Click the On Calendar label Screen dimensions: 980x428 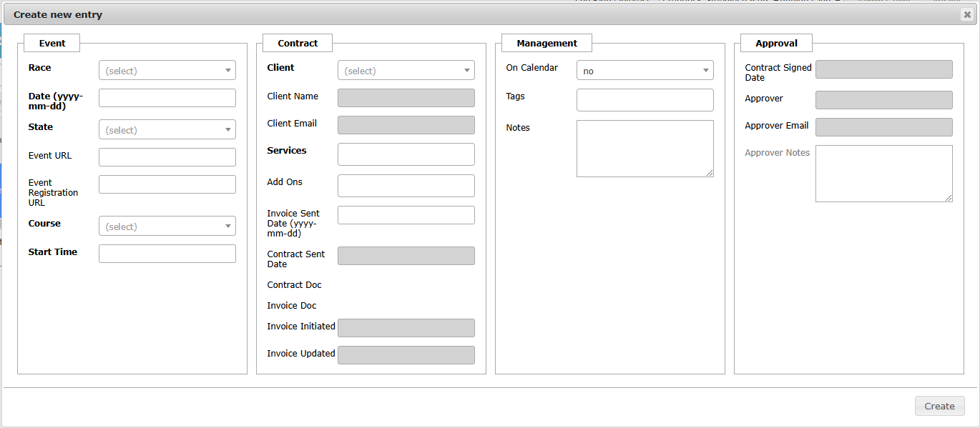pos(531,67)
